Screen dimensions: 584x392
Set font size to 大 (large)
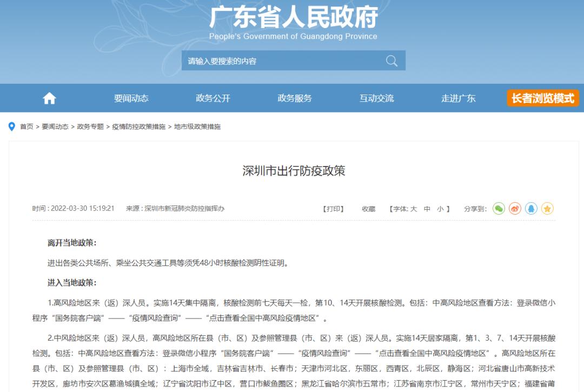coord(414,209)
